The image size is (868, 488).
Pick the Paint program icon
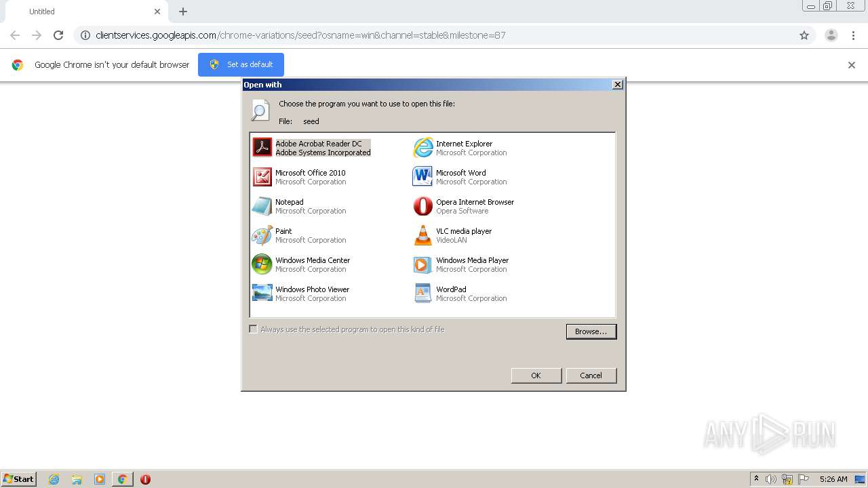[x=262, y=235]
